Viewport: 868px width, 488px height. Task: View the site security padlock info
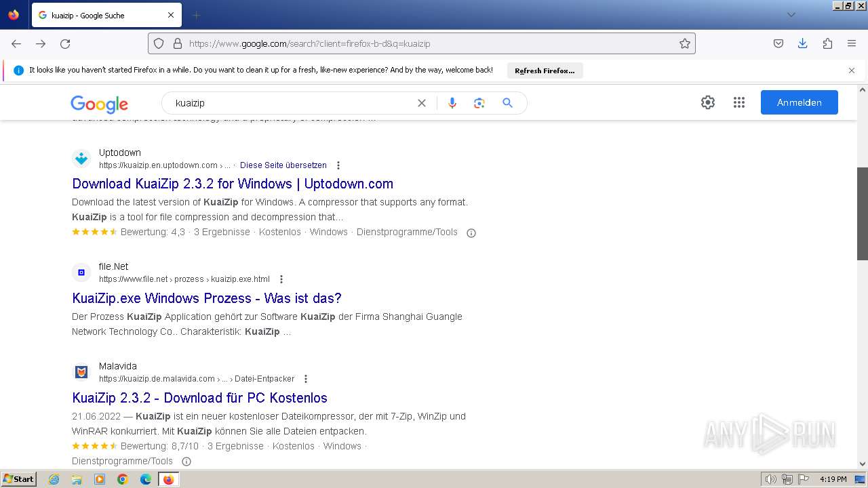(x=178, y=43)
